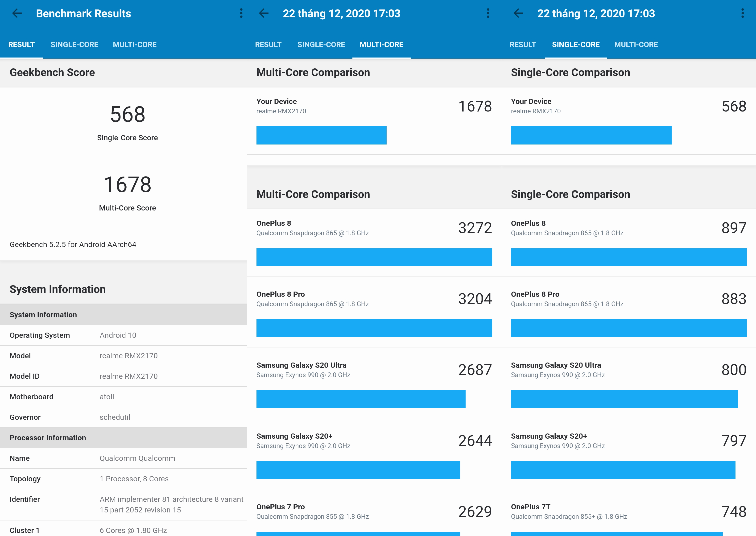
Task: Open overflow menu on Benchmark Results screen
Action: pyautogui.click(x=241, y=13)
